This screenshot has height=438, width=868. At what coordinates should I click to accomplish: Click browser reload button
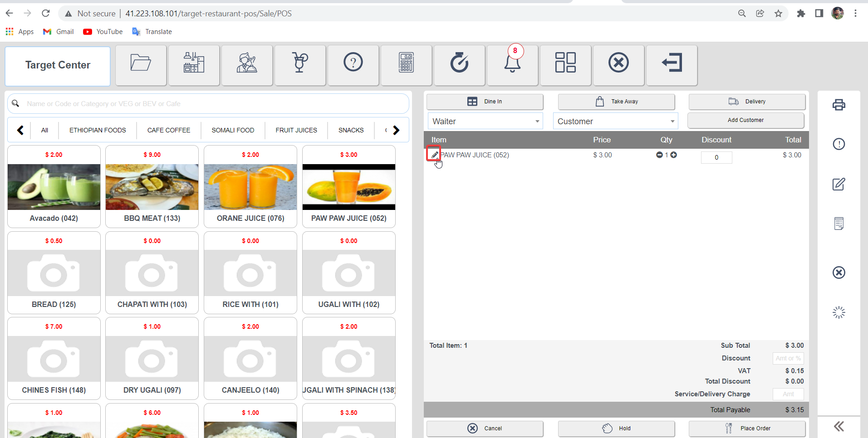pyautogui.click(x=45, y=13)
